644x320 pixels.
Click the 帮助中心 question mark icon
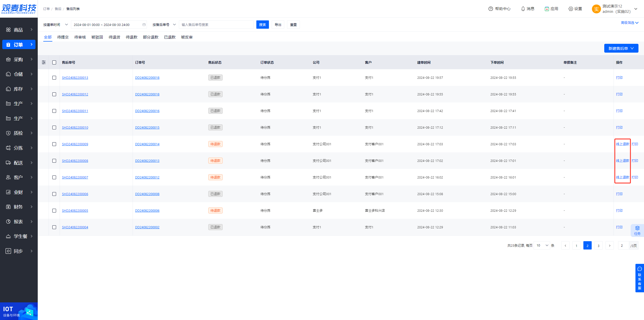(491, 9)
